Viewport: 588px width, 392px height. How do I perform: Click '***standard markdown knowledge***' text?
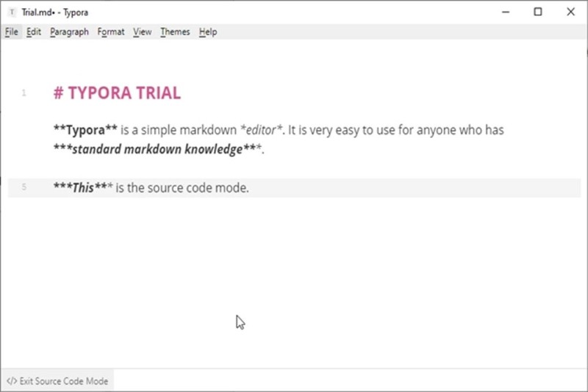point(157,149)
